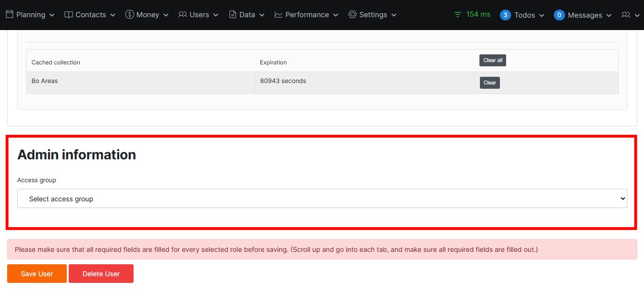Click the green response-time filter icon
The image size is (644, 301).
tap(458, 15)
